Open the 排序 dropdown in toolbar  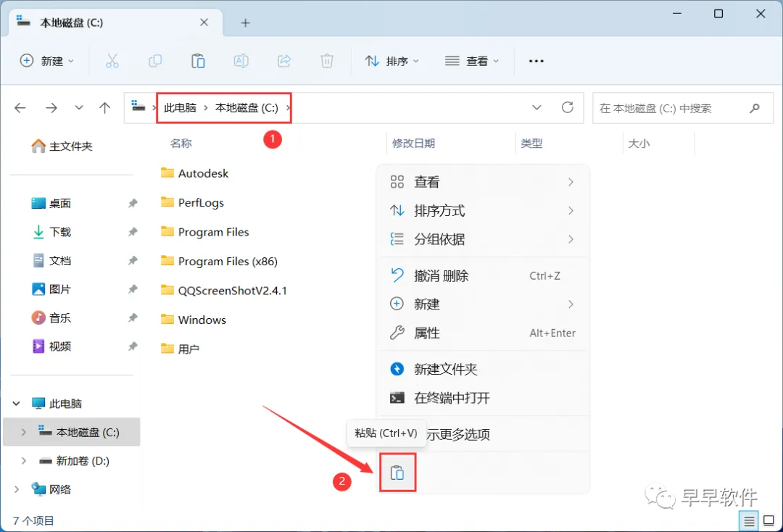tap(392, 61)
